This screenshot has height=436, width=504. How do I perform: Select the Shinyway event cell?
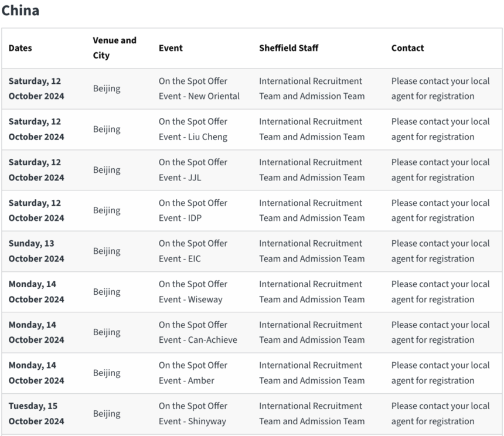(193, 413)
